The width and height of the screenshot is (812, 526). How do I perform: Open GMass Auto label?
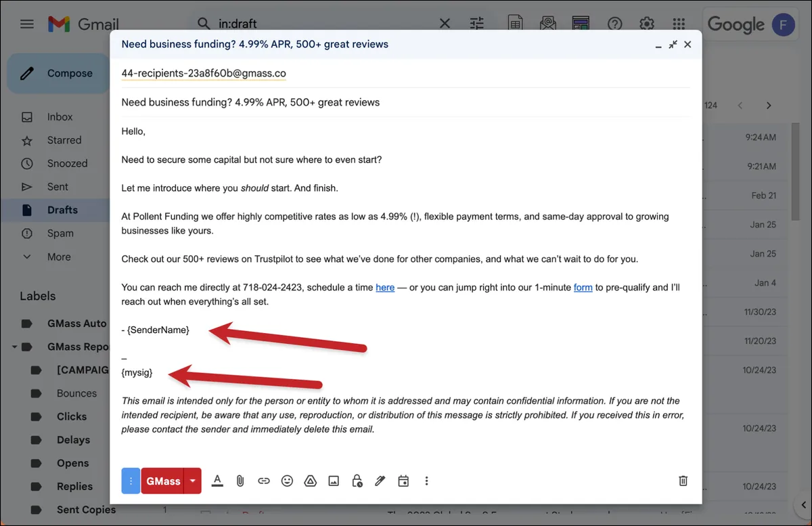pyautogui.click(x=77, y=323)
